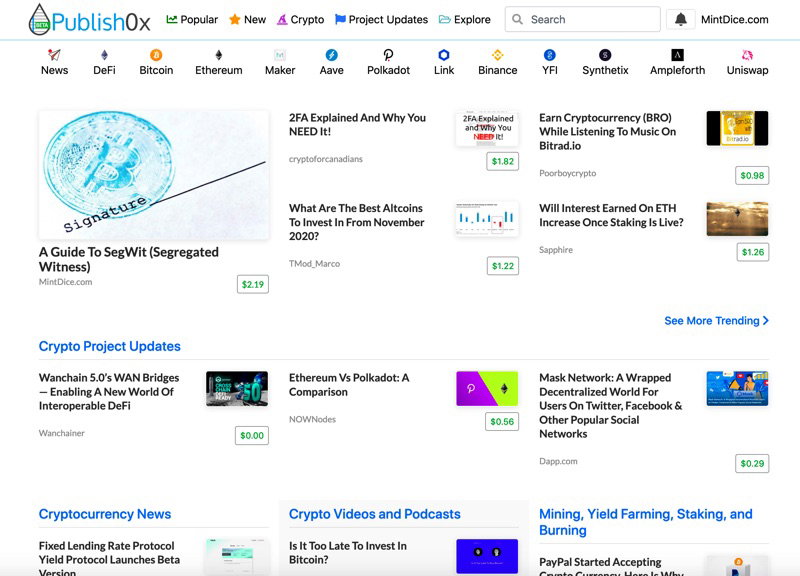
Task: Choose the Polkadot category icon
Action: [388, 55]
